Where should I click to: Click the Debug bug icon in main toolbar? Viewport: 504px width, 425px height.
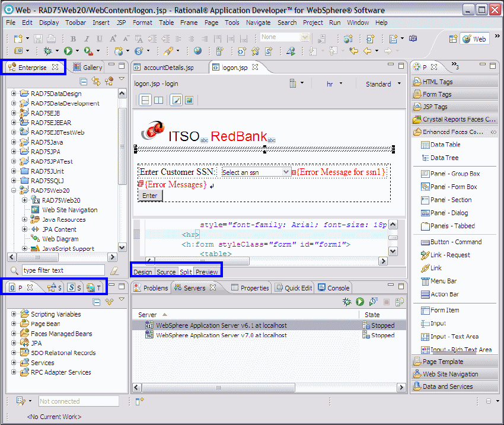click(48, 51)
